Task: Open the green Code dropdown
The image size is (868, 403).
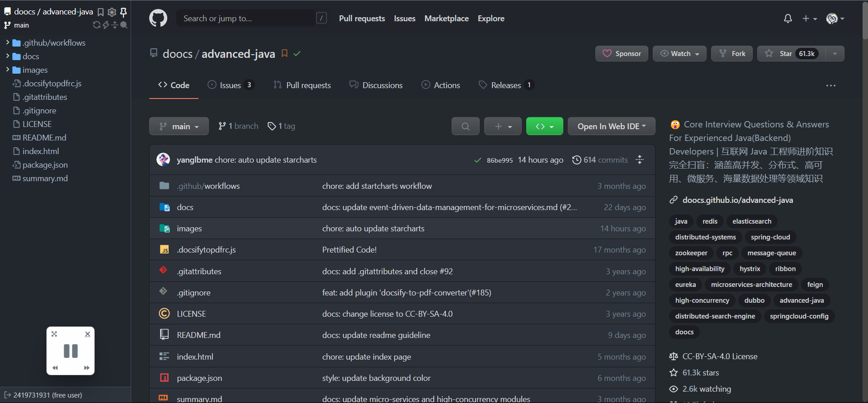Action: click(x=545, y=126)
